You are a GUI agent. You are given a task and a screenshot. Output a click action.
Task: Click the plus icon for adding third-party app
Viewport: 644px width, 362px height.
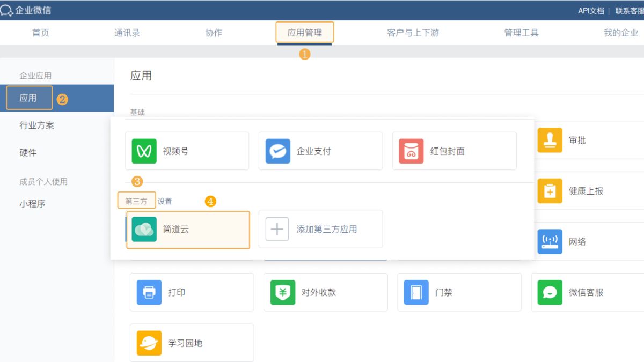[277, 229]
